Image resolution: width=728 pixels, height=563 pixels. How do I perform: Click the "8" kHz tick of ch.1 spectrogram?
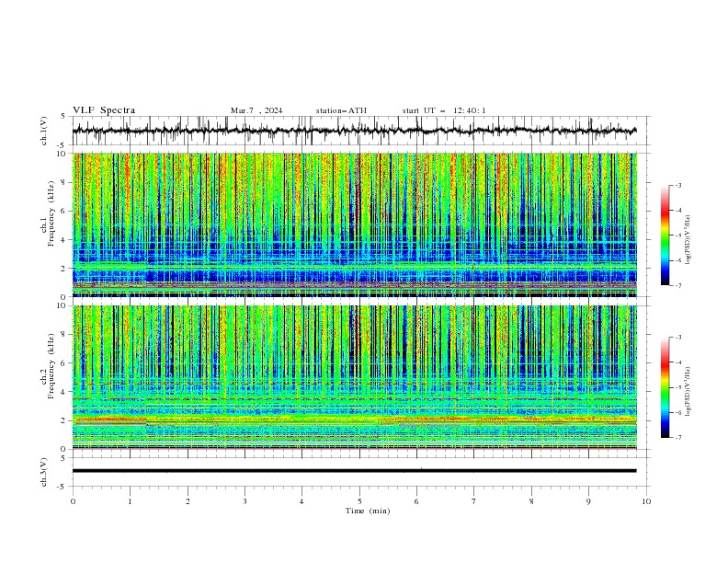(64, 182)
